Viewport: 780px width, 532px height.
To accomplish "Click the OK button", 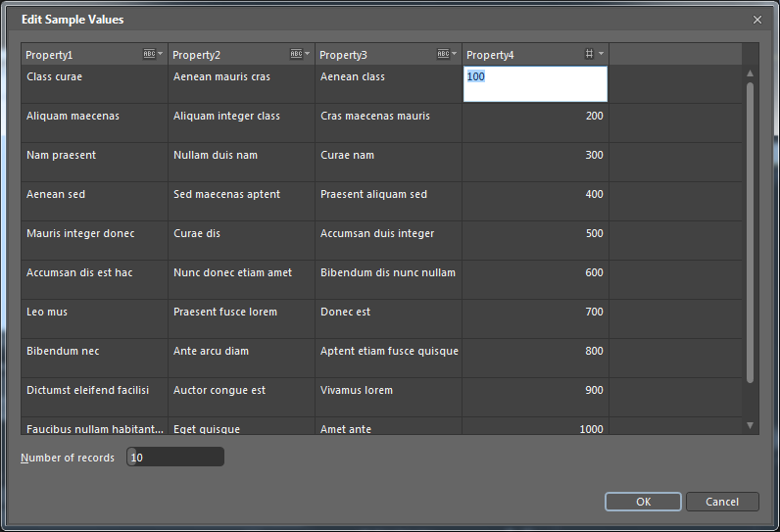I will click(x=643, y=502).
